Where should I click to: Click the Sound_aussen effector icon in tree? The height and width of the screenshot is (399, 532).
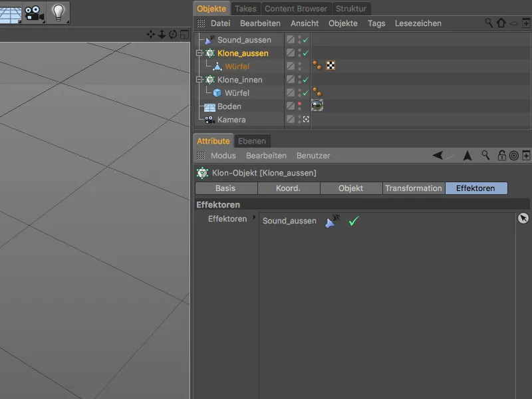click(209, 40)
